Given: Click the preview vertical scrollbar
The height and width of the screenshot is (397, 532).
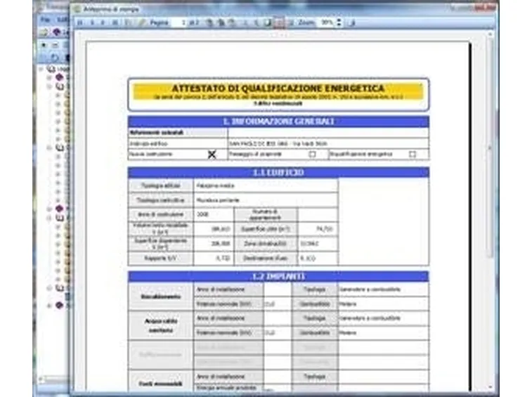Looking at the screenshot, I should 490,146.
